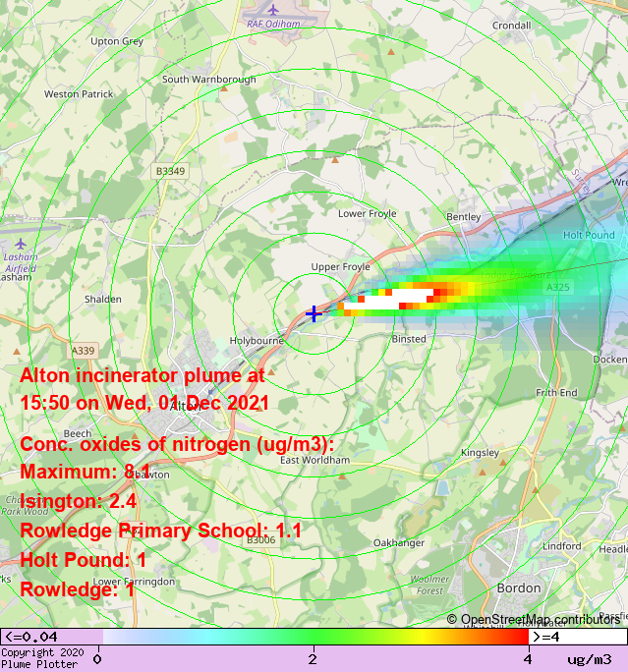Click 'Rowledge Primary School: 1.1' reading
This screenshot has height=672, width=628.
point(160,531)
